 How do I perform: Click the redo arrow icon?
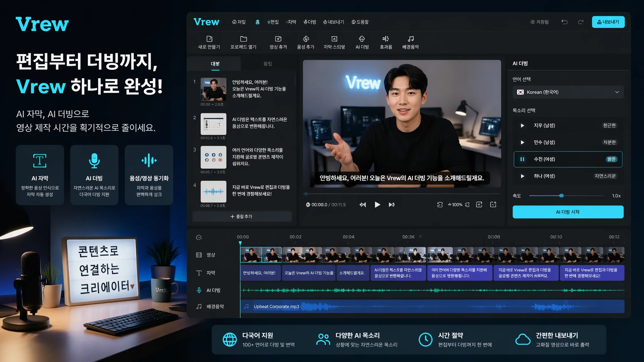(x=580, y=22)
